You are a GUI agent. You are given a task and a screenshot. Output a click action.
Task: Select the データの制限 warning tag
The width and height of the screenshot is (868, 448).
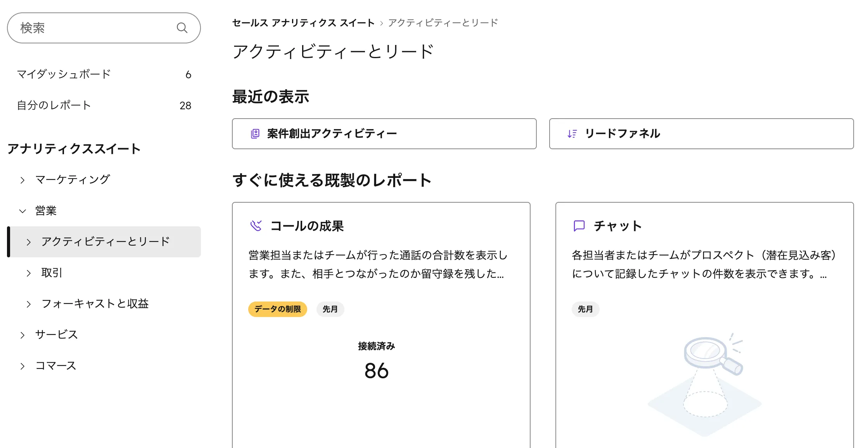click(277, 309)
